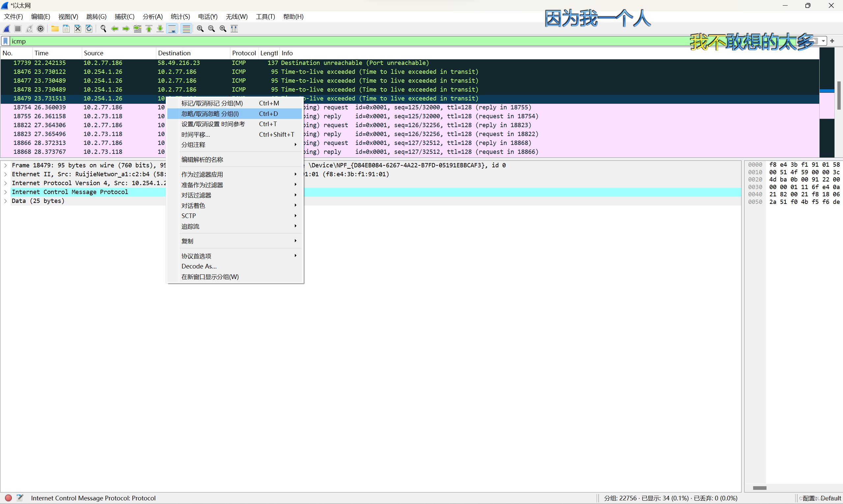This screenshot has height=504, width=843.
Task: Sort packets by the Destination column header
Action: point(193,53)
